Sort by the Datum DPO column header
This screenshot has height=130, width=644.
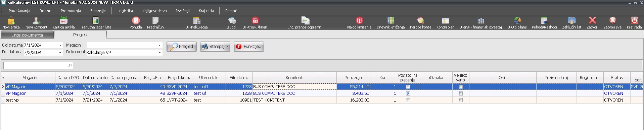pos(68,78)
